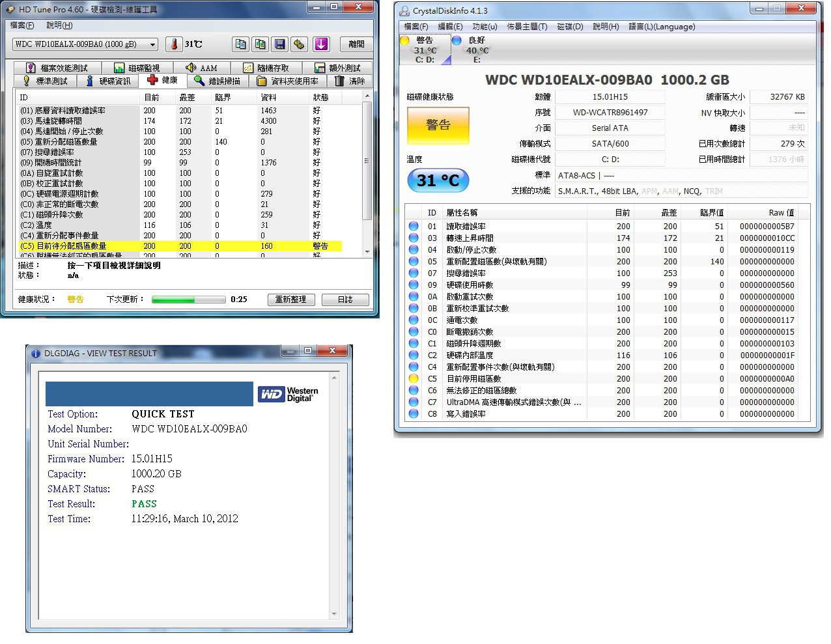Switch to the 清除 tab
Image resolution: width=831 pixels, height=644 pixels.
coord(350,81)
